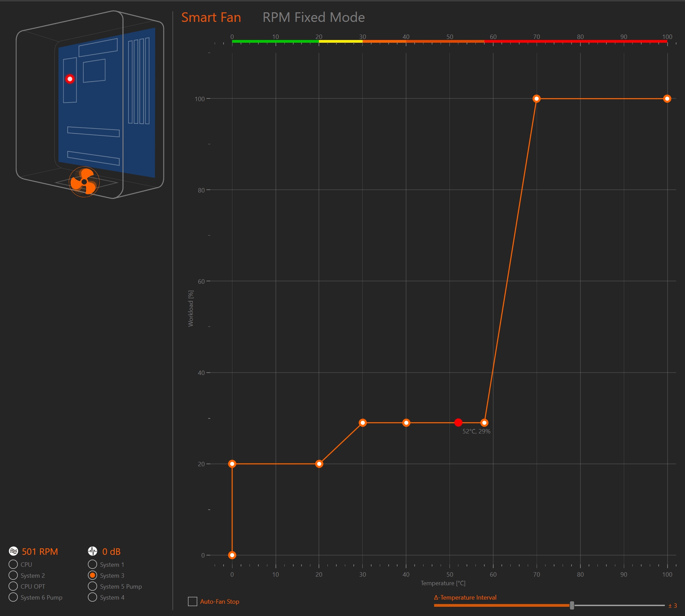Select the System 2 fan option
Image resolution: width=685 pixels, height=616 pixels.
[x=13, y=575]
